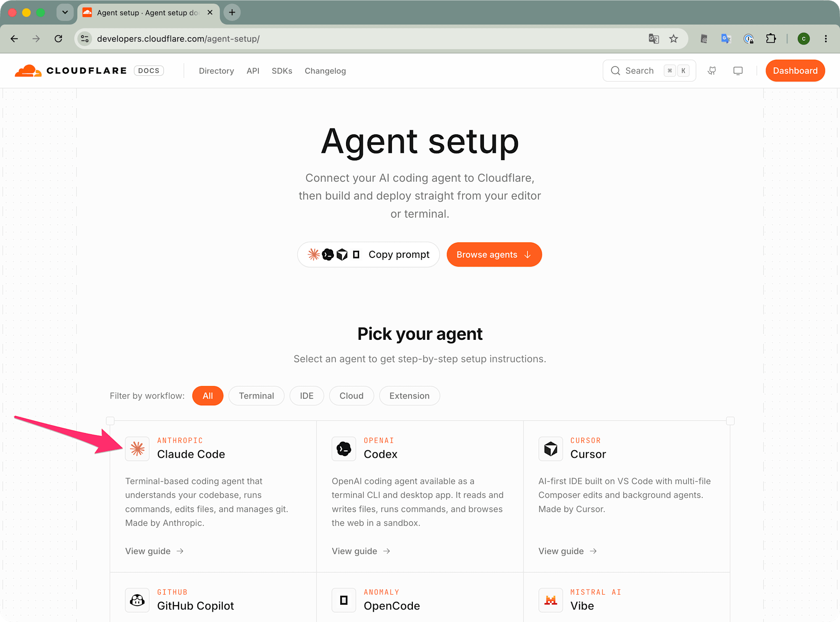This screenshot has height=622, width=840.
Task: Bookmark this page with the star icon
Action: 674,39
